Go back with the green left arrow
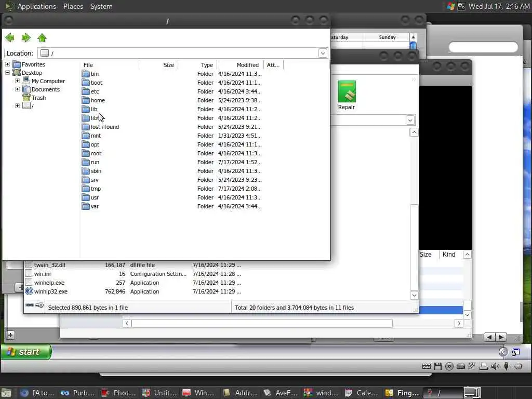Screen dimensions: 532x399 (10, 37)
